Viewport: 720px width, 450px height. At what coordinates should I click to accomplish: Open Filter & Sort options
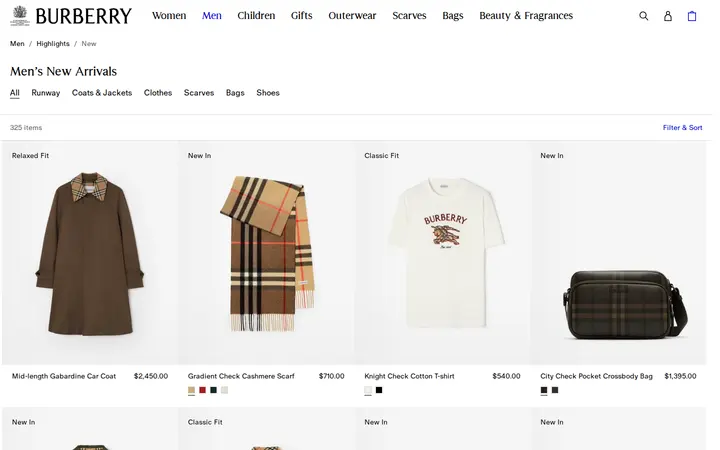pos(682,128)
